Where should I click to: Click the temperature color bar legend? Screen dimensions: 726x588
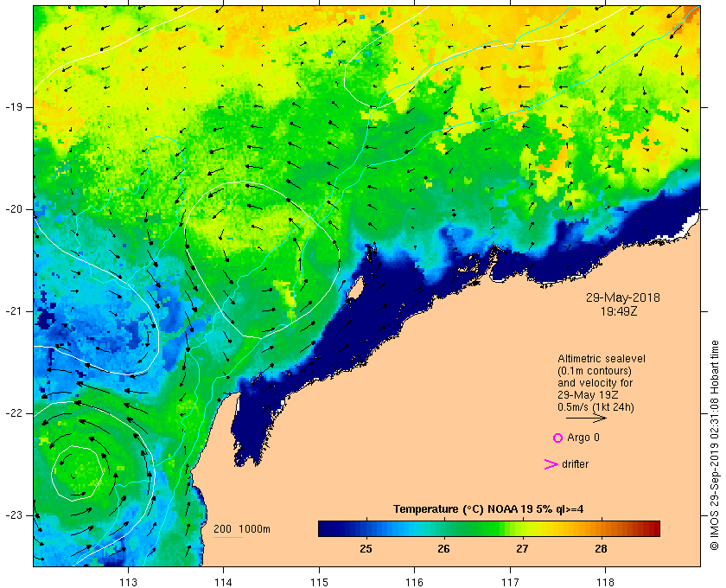point(489,528)
